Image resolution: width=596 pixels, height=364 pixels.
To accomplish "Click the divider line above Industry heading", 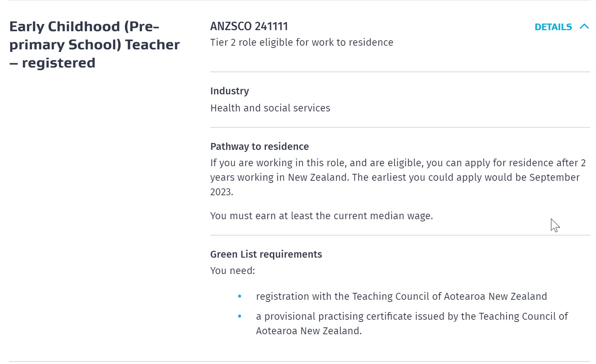I will tap(400, 72).
